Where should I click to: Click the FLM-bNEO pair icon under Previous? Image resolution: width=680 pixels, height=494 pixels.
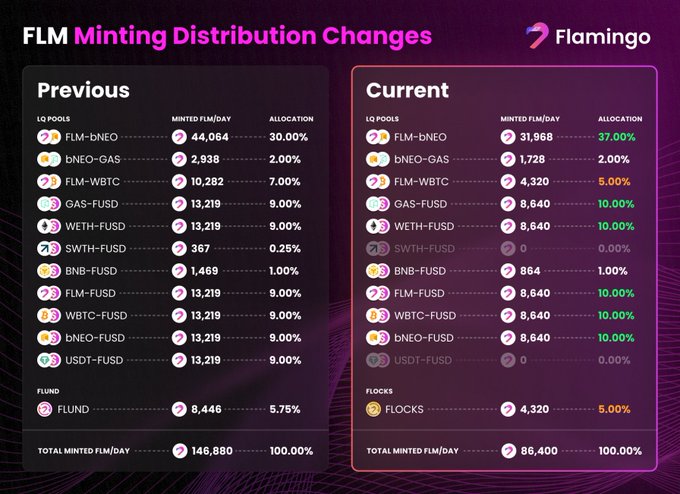(x=49, y=136)
